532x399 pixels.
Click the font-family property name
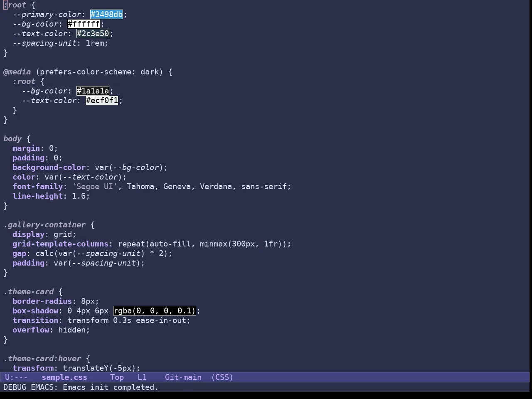pyautogui.click(x=38, y=187)
